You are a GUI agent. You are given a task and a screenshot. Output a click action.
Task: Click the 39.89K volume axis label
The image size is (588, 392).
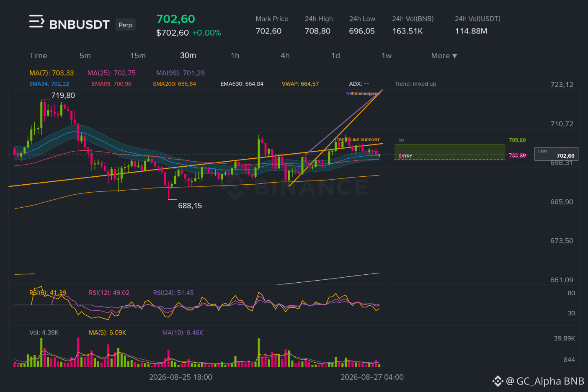click(x=564, y=338)
